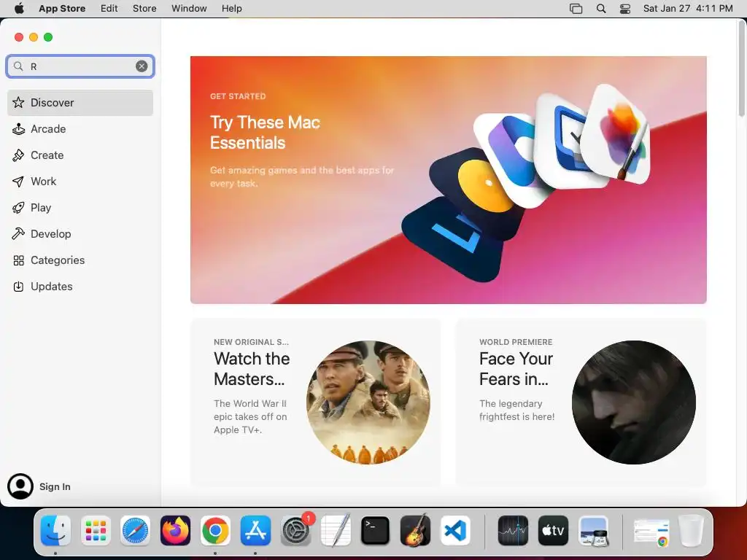
Task: Click the Work paper plane icon
Action: coord(18,182)
